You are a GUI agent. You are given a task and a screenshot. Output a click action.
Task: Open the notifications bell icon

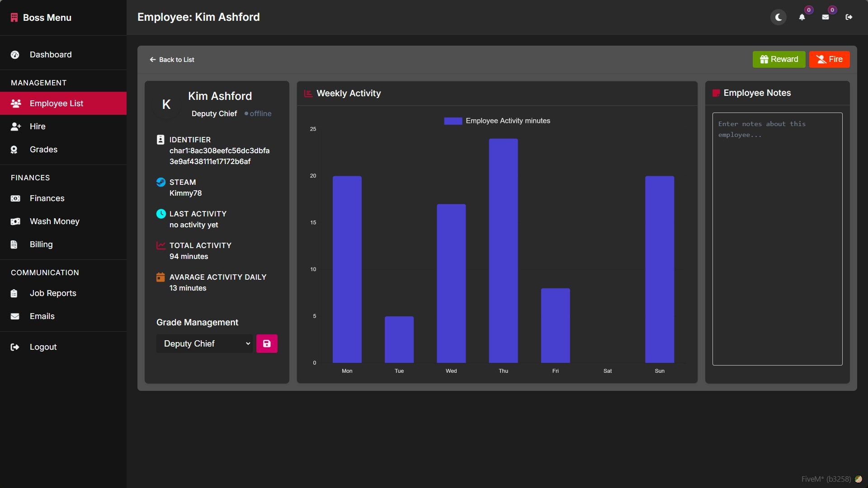[802, 17]
